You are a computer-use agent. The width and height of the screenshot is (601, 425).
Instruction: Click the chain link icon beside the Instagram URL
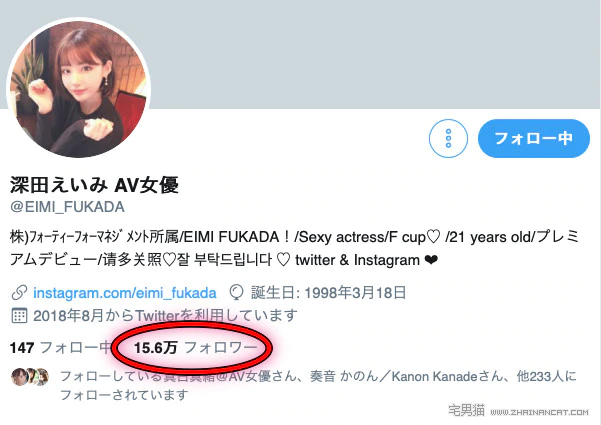[x=19, y=293]
